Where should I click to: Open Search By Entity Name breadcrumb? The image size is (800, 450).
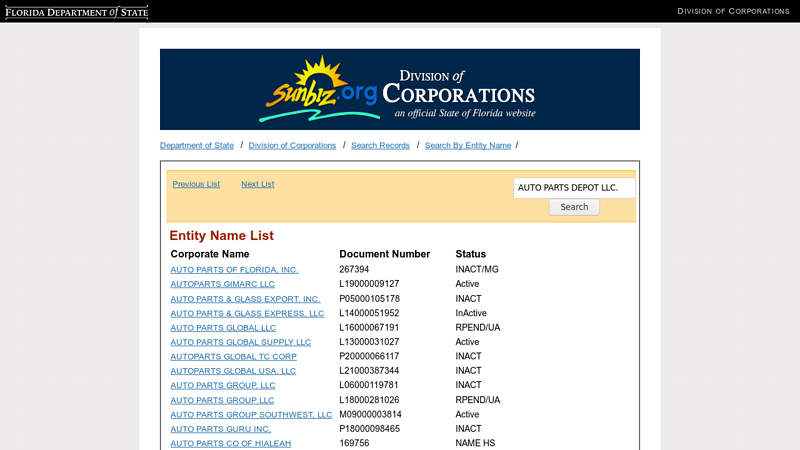pyautogui.click(x=468, y=145)
